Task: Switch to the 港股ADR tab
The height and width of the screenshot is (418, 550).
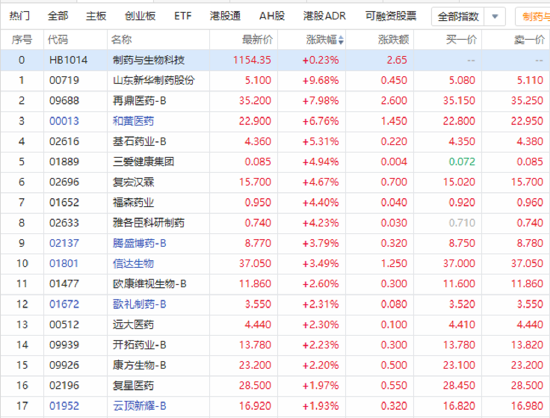Action: click(324, 16)
